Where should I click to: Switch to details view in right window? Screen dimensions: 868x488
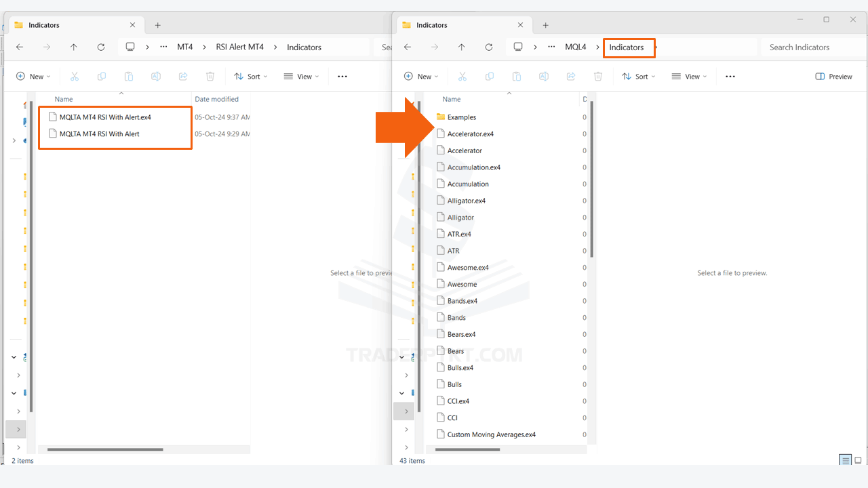(845, 461)
